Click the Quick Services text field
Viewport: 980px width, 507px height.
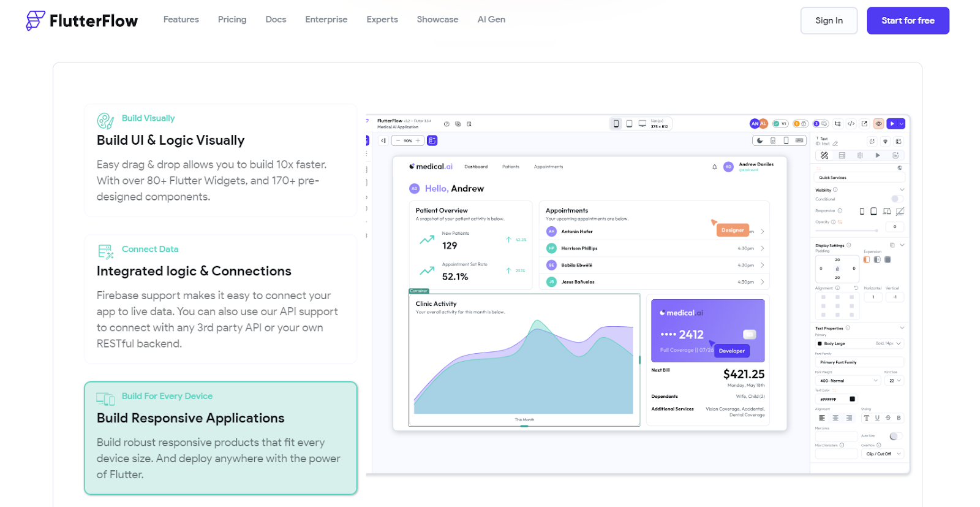859,178
